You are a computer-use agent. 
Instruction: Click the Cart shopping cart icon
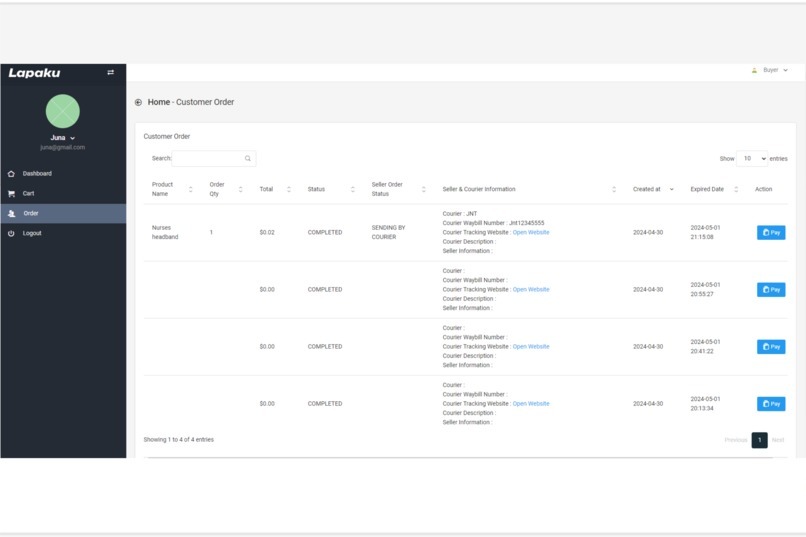click(11, 194)
